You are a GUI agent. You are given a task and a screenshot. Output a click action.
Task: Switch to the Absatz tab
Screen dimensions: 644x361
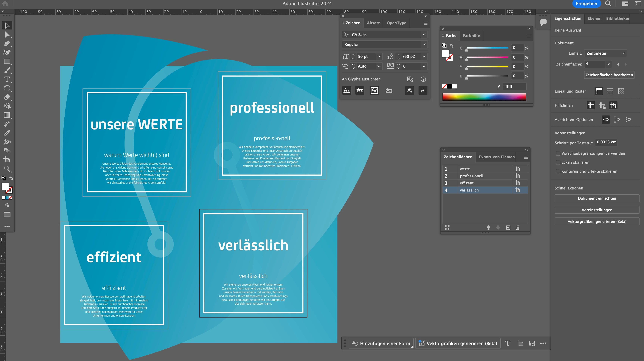(x=373, y=23)
